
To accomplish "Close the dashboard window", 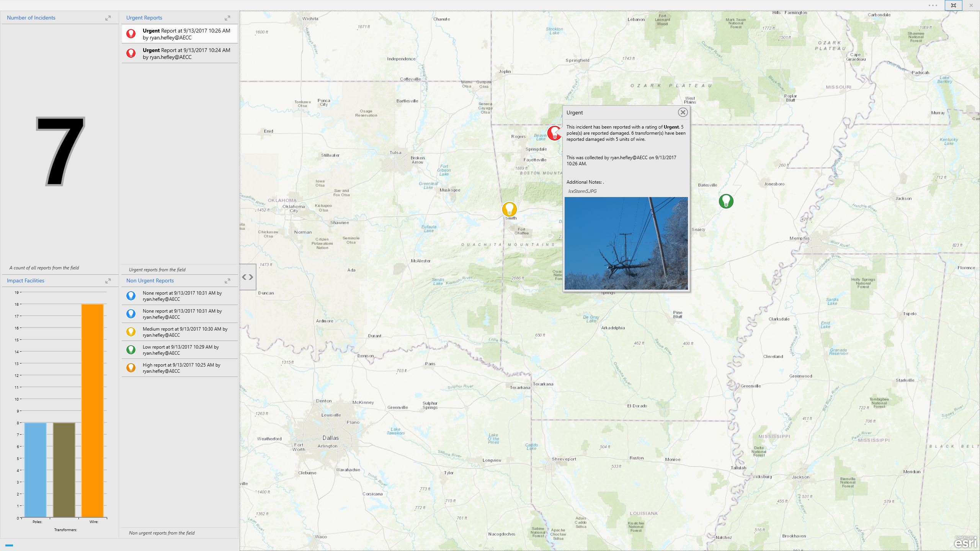I will (971, 5).
